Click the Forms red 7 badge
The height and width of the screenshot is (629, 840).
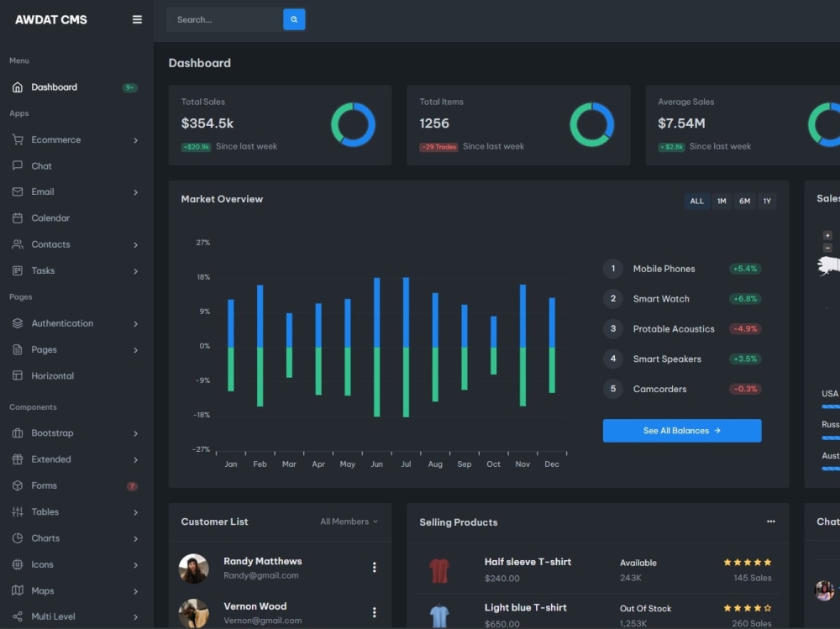pos(132,486)
